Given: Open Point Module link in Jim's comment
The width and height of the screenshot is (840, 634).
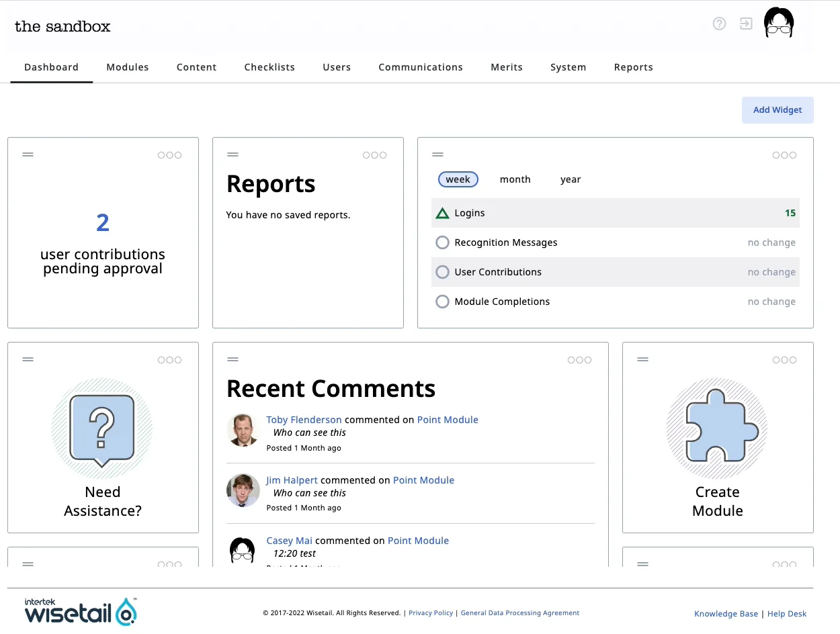Looking at the screenshot, I should 423,480.
